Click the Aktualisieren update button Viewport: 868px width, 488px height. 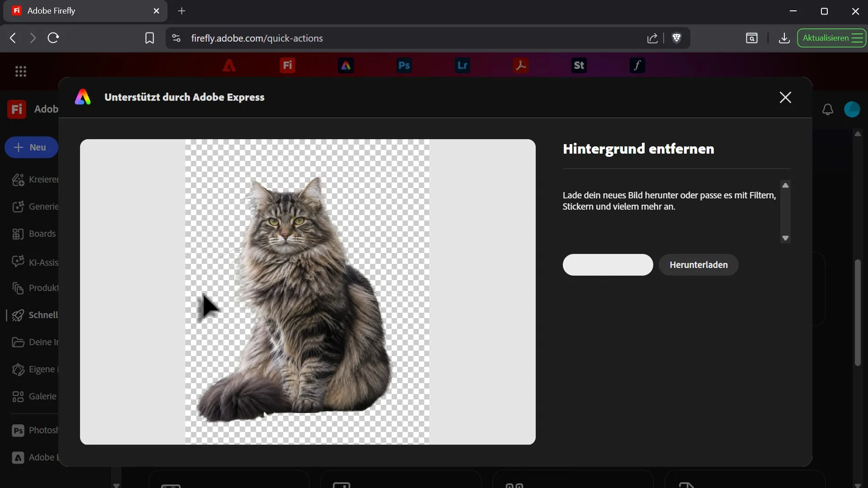coord(832,38)
